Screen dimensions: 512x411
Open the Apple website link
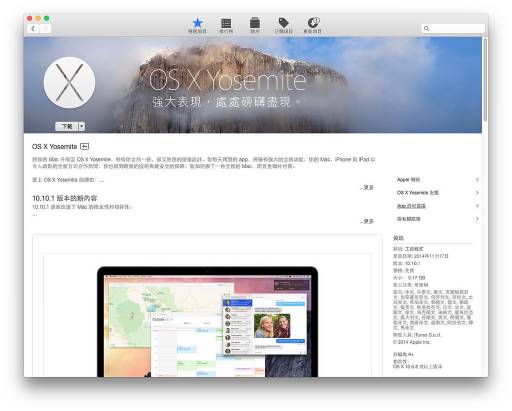(x=408, y=180)
